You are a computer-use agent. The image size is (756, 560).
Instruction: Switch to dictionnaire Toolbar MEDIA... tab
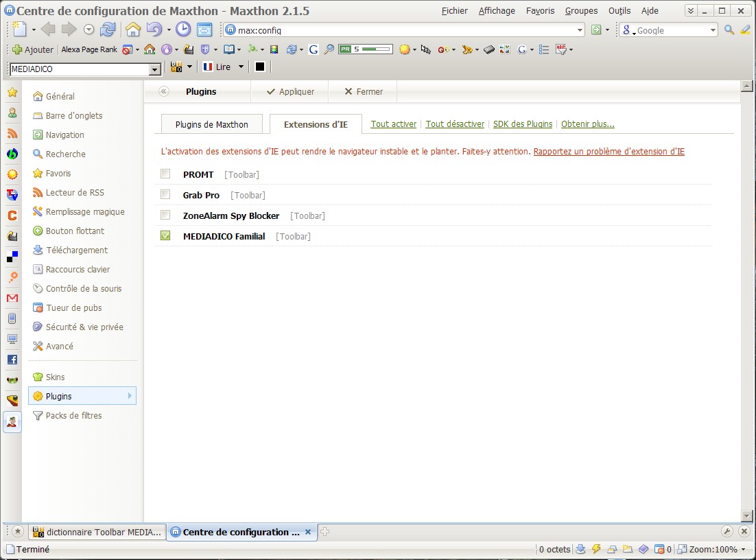tap(97, 532)
